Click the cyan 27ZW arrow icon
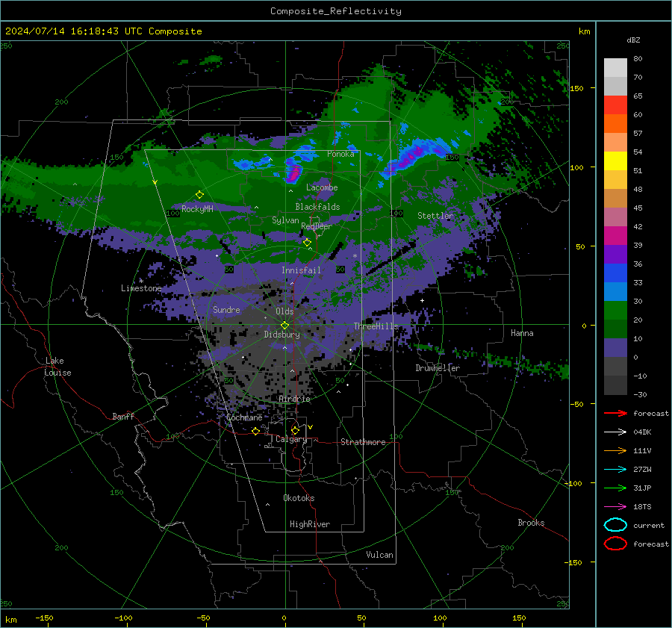This screenshot has width=672, height=628. [615, 469]
